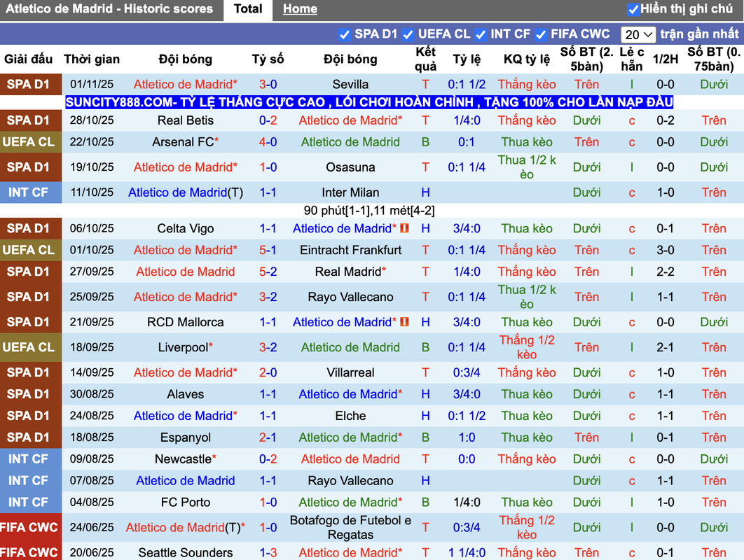The width and height of the screenshot is (744, 560).
Task: Select the 0:1 1/2 odds in the Sevilla row
Action: pos(467,85)
